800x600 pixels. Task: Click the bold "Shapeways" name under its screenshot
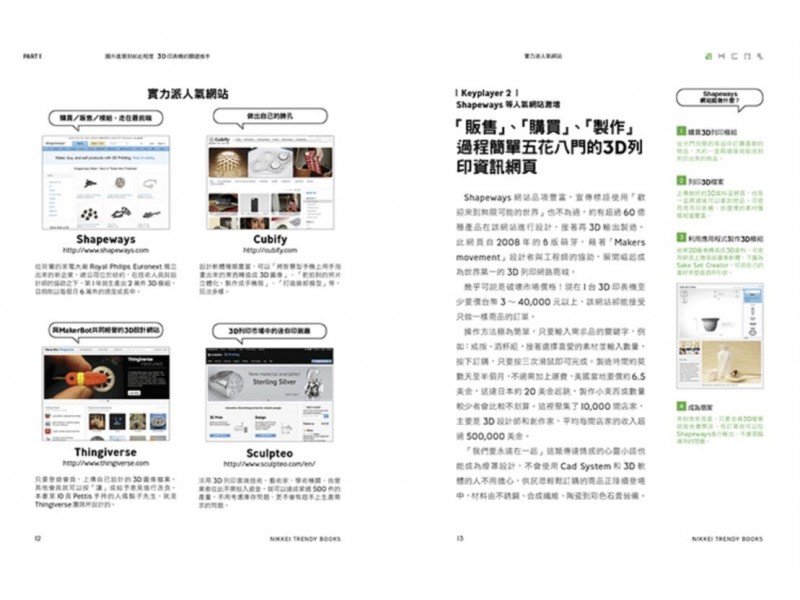[106, 239]
